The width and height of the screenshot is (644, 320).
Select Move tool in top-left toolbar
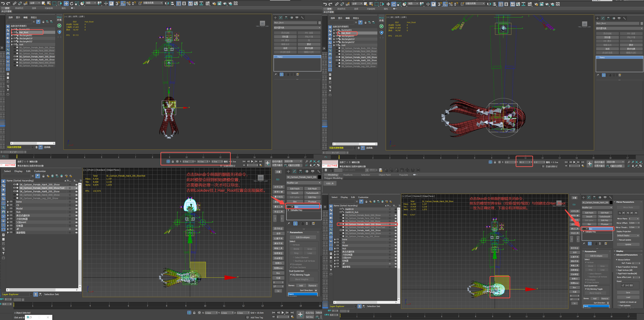66,3
